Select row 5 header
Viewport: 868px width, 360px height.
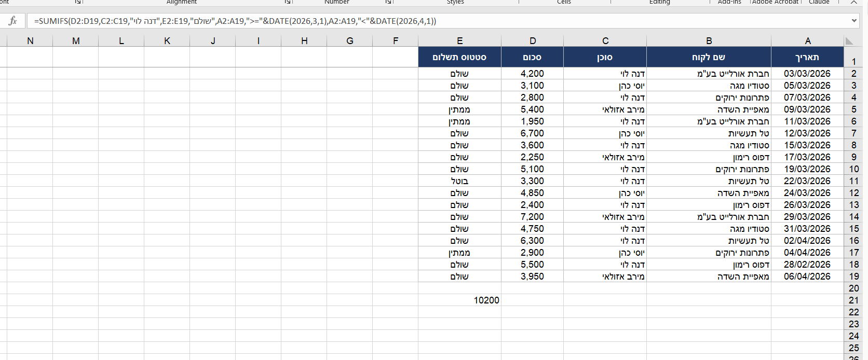[854, 109]
